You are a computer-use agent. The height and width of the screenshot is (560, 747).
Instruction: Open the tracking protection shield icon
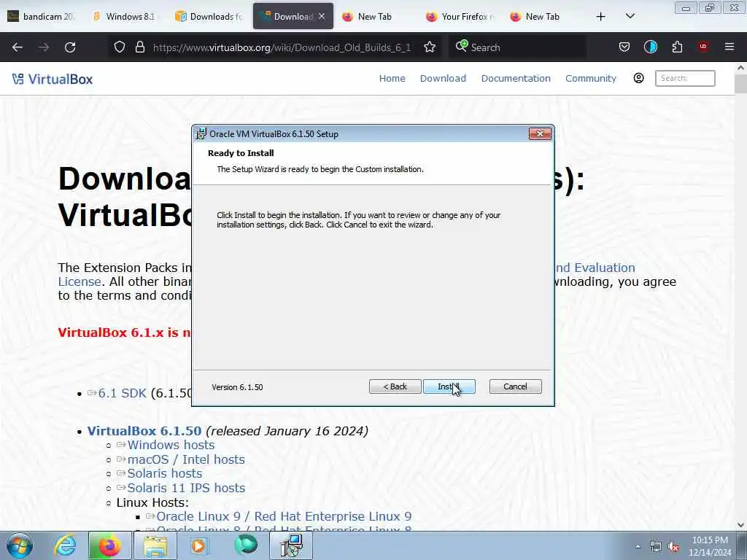(120, 47)
